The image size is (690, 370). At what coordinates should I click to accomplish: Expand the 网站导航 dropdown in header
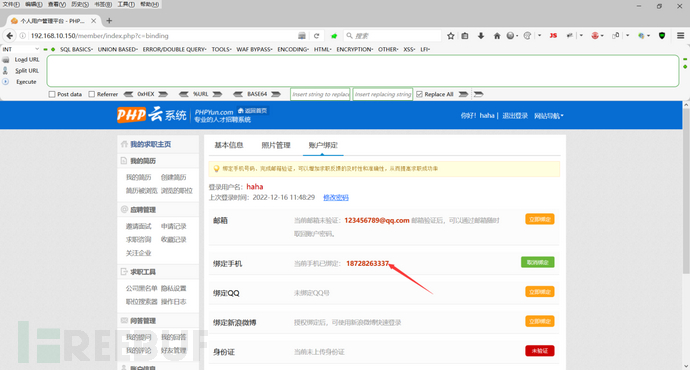[549, 116]
